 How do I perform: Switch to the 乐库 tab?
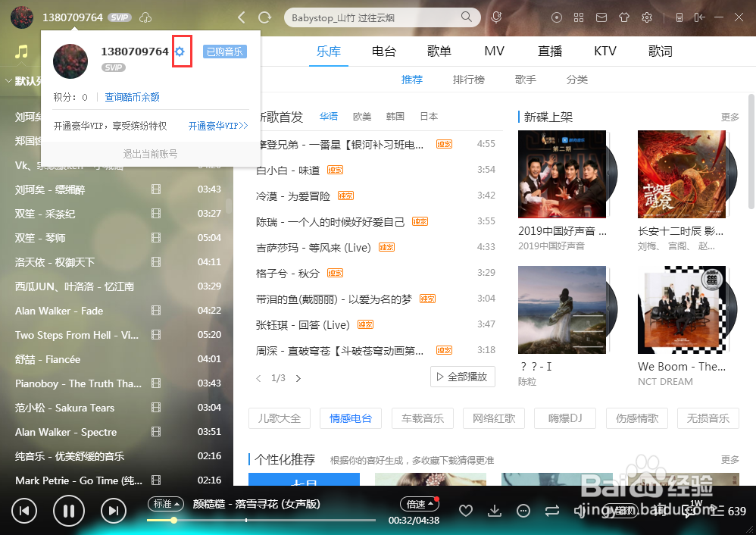328,51
